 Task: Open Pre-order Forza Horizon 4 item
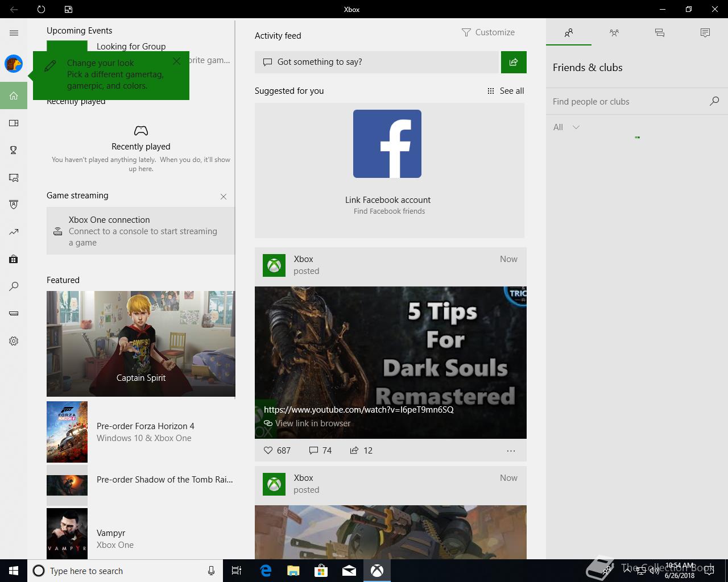click(x=141, y=432)
